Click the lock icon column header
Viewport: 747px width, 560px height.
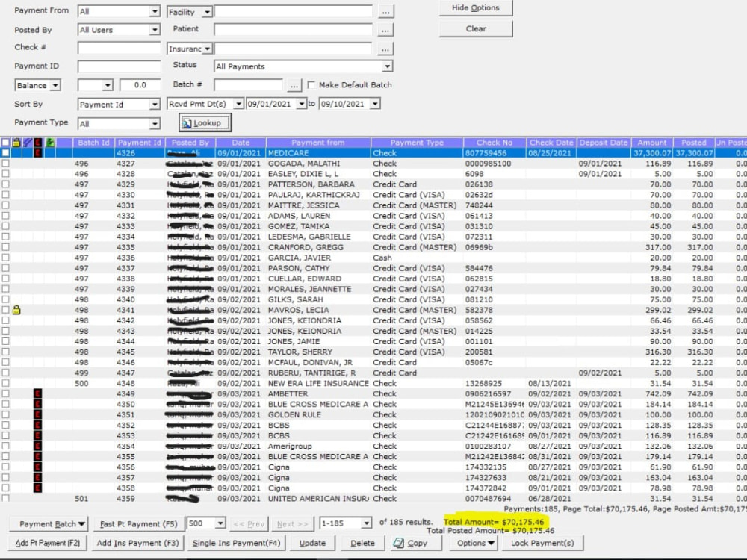click(x=16, y=143)
